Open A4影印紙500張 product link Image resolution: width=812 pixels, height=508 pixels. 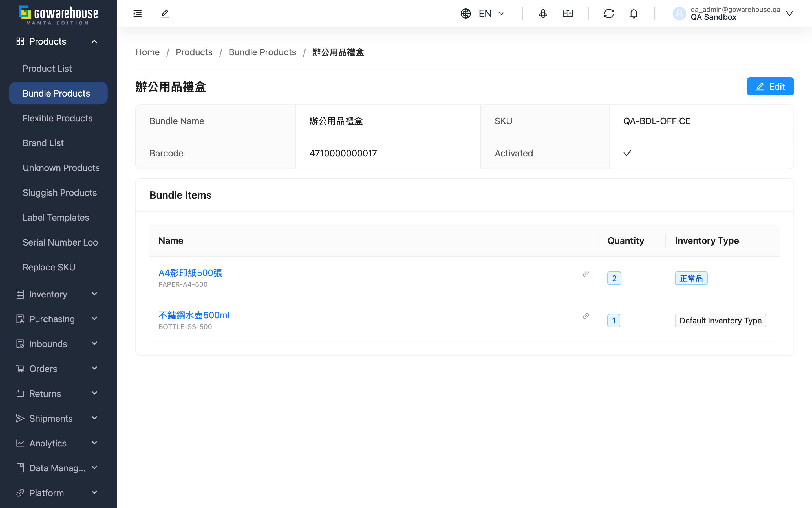click(x=190, y=273)
